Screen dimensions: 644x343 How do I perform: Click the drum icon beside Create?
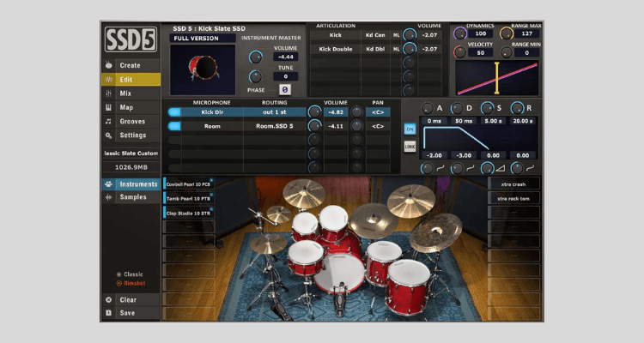click(x=108, y=65)
